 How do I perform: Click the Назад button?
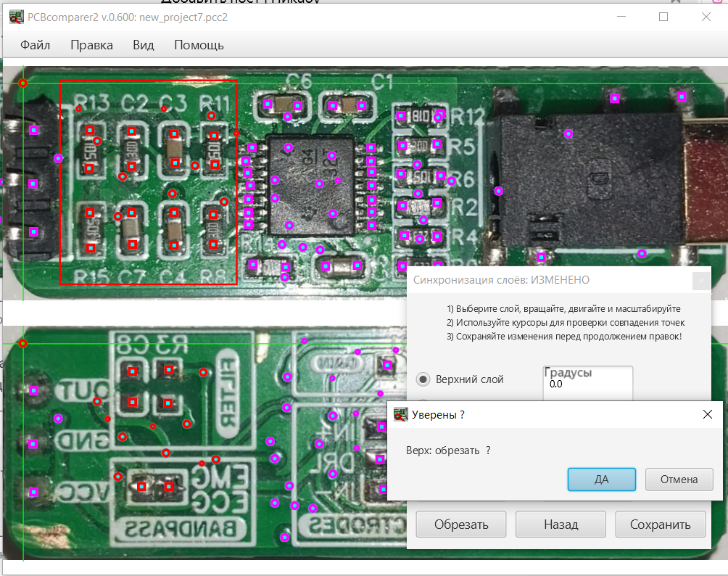[x=561, y=524]
